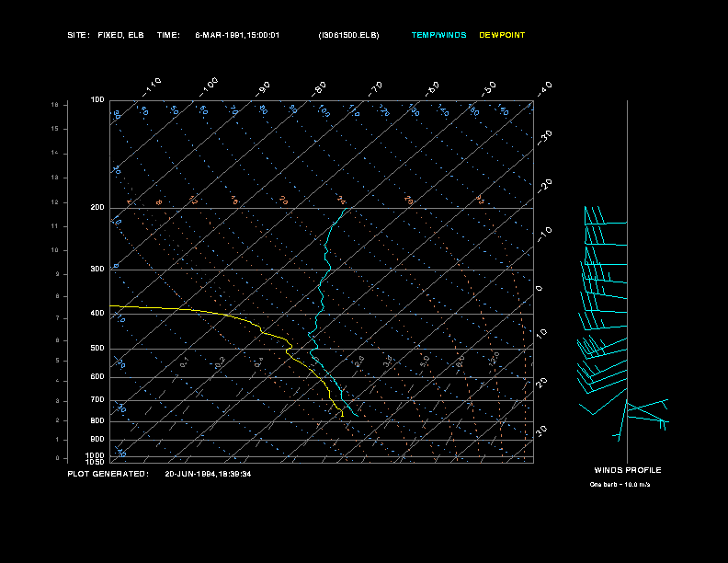Click the "9" tick on the height axis

57,274
